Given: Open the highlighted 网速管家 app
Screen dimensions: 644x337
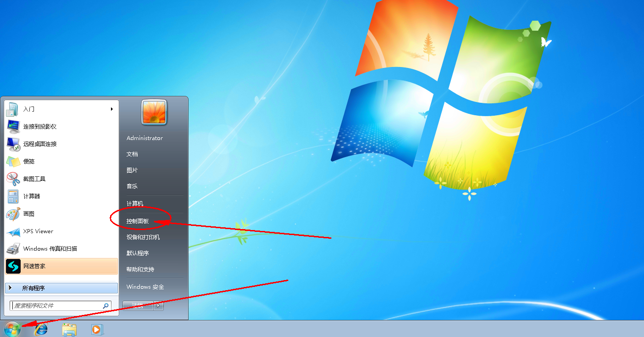Looking at the screenshot, I should (x=61, y=266).
